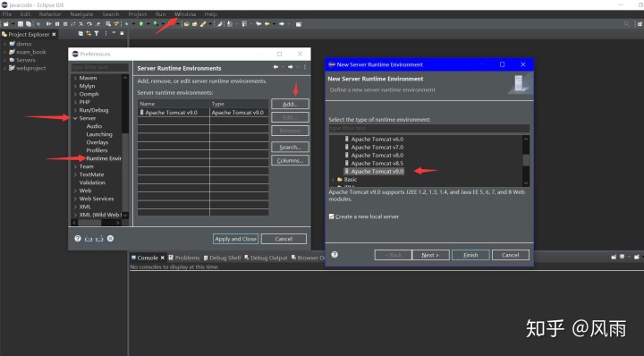Click the Last Edit Location toolbar icon
The image size is (644, 356).
coord(258,24)
